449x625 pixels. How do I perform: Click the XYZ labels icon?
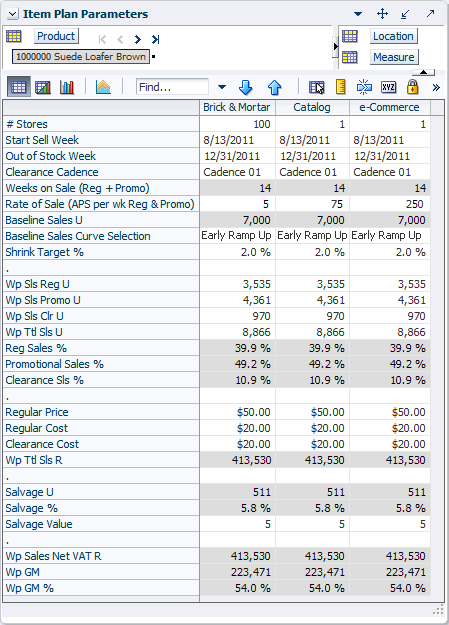[x=388, y=87]
